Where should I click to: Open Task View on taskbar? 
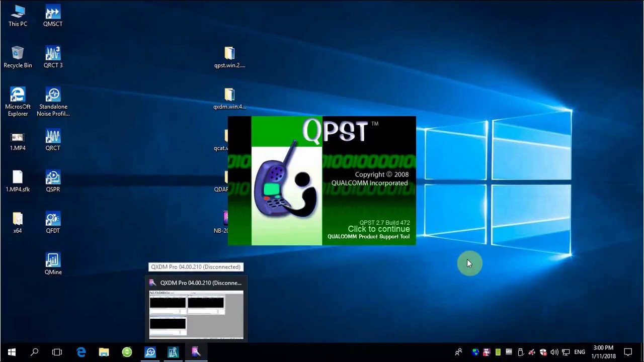pos(57,352)
